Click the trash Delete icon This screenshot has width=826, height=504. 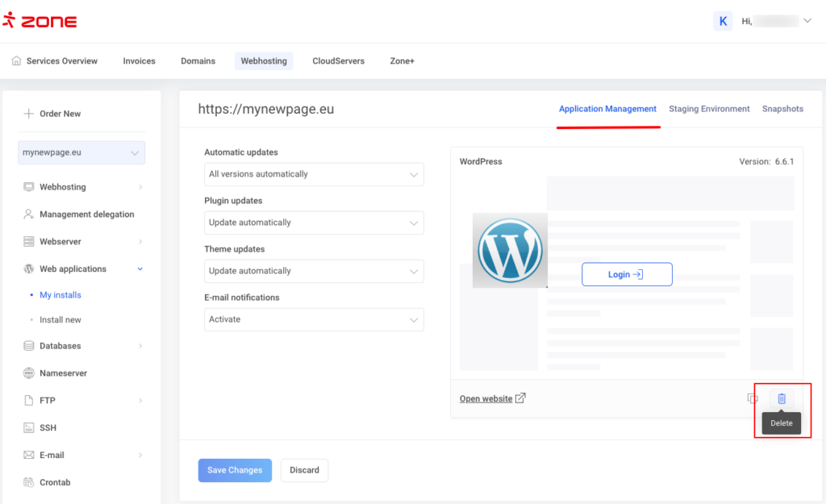(781, 398)
